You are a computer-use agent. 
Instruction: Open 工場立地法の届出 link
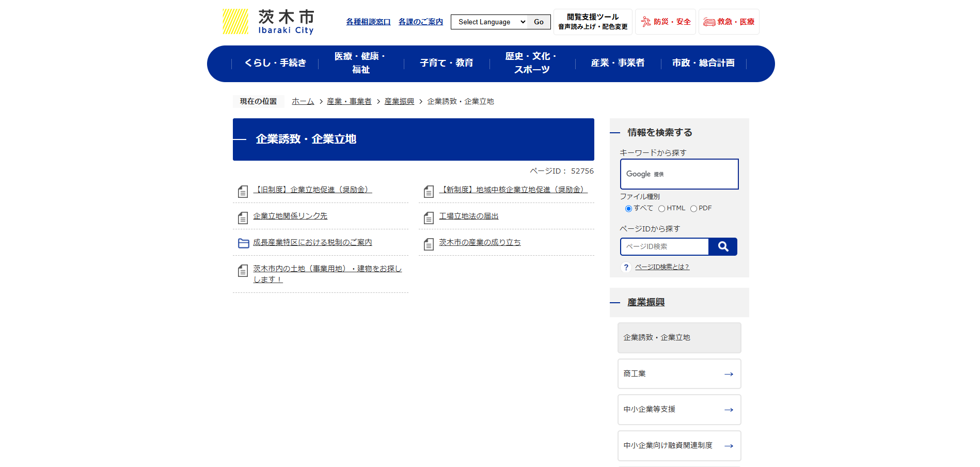point(469,216)
